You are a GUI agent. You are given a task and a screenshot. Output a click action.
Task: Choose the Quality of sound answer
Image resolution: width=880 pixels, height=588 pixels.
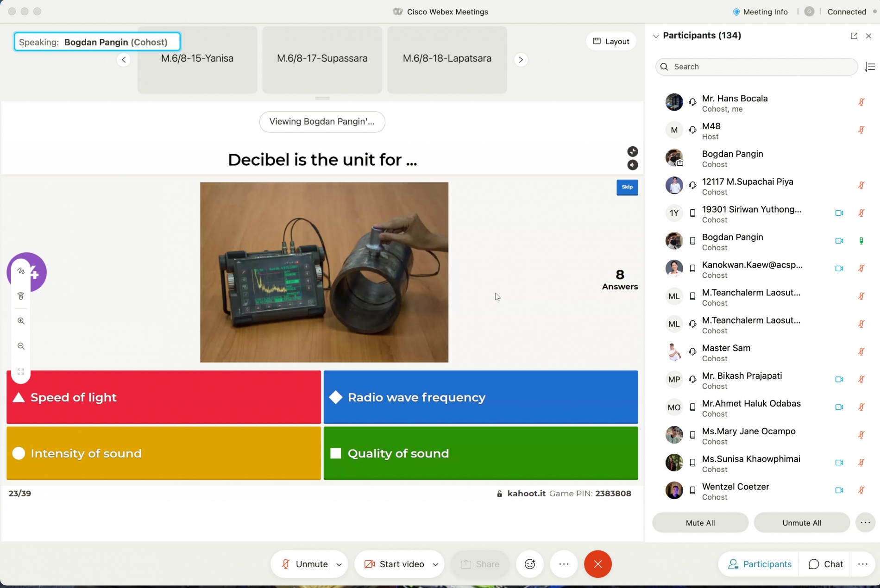click(x=481, y=453)
